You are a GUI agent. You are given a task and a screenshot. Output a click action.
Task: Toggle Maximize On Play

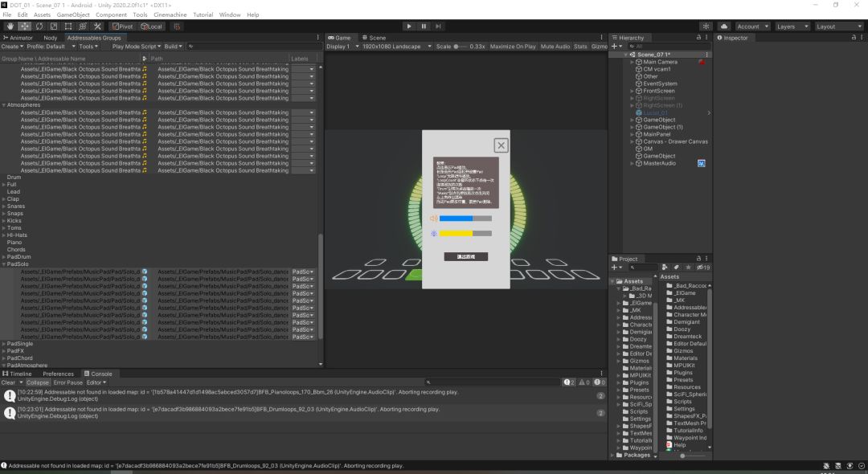pyautogui.click(x=512, y=47)
